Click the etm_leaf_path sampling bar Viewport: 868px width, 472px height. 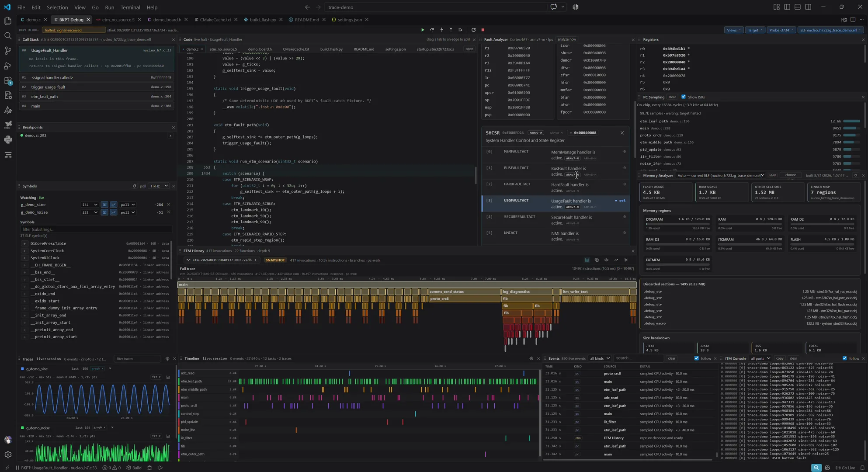click(851, 121)
